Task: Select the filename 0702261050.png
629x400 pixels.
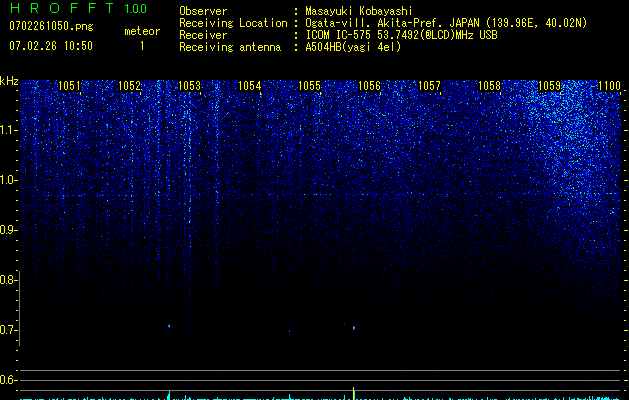Action: [x=51, y=26]
